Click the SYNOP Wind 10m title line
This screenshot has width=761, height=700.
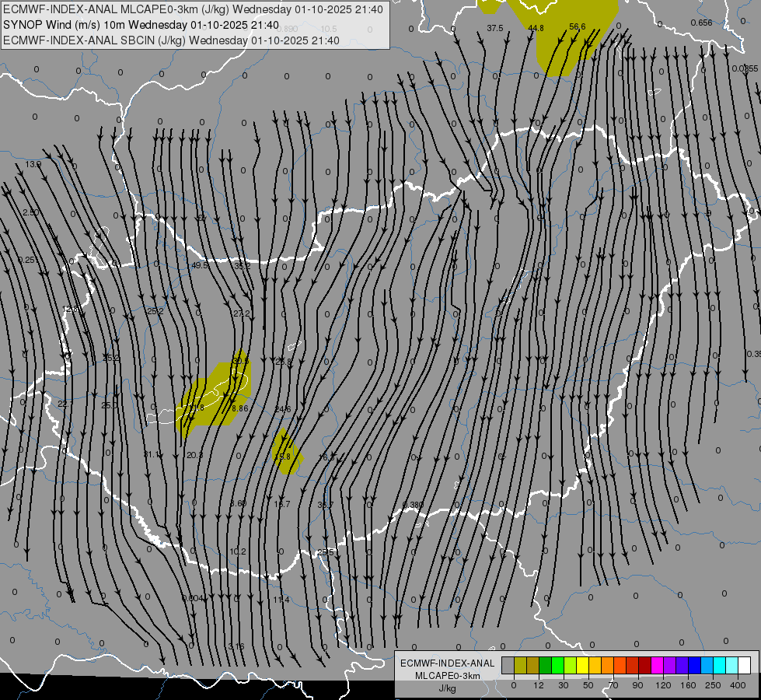(141, 25)
